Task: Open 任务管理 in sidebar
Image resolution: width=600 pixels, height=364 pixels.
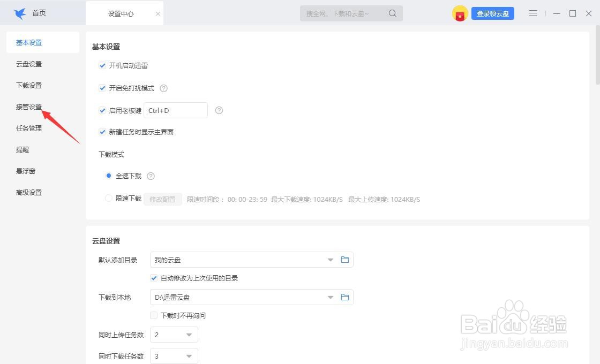Action: tap(29, 128)
